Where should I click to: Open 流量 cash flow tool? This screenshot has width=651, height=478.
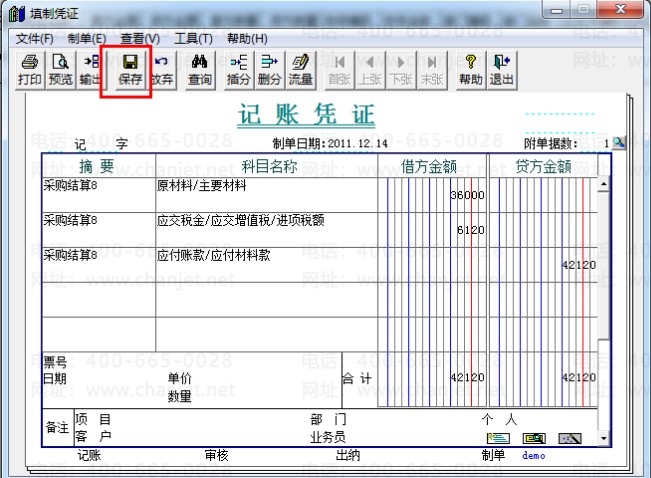point(300,70)
